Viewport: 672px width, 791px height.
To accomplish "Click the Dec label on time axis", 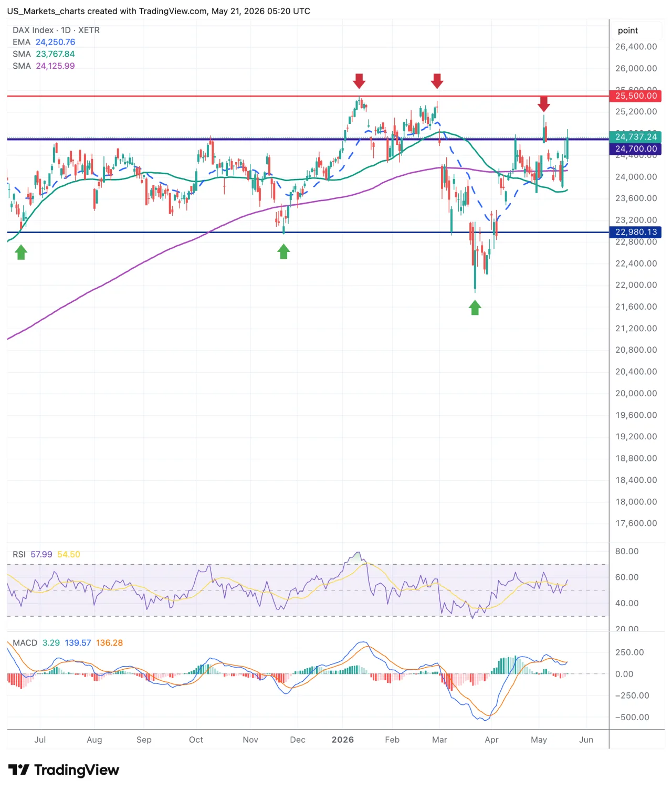I will [x=298, y=740].
